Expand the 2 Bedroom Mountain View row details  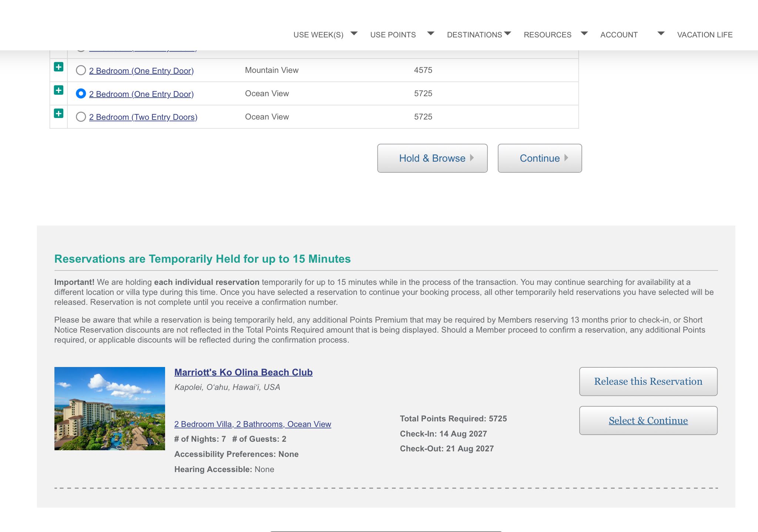click(x=58, y=67)
